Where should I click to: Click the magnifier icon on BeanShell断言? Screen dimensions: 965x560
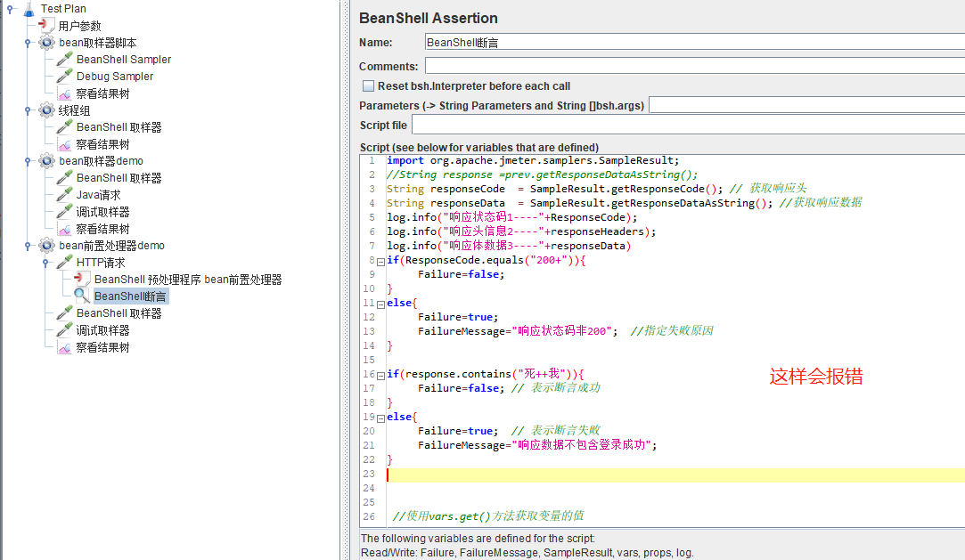tap(82, 296)
